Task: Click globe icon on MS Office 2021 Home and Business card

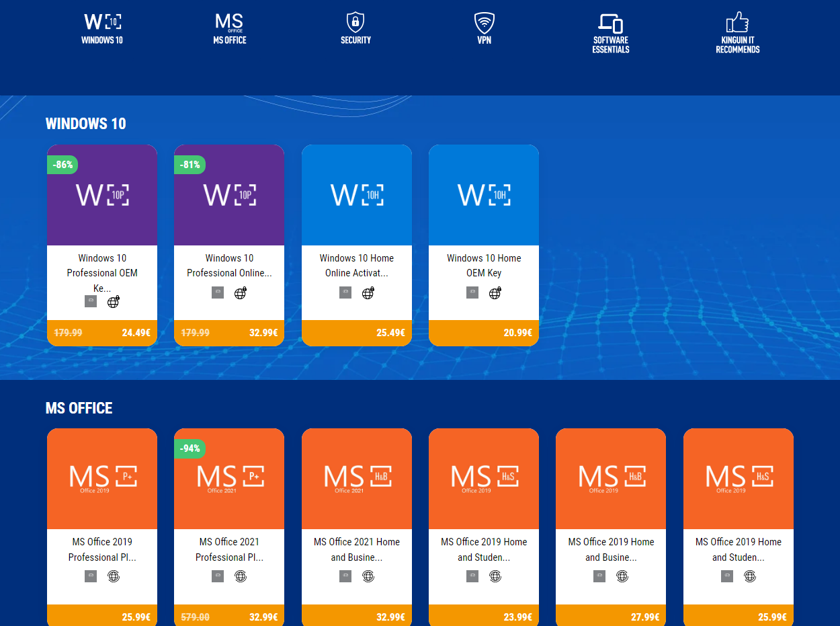Action: click(x=368, y=576)
